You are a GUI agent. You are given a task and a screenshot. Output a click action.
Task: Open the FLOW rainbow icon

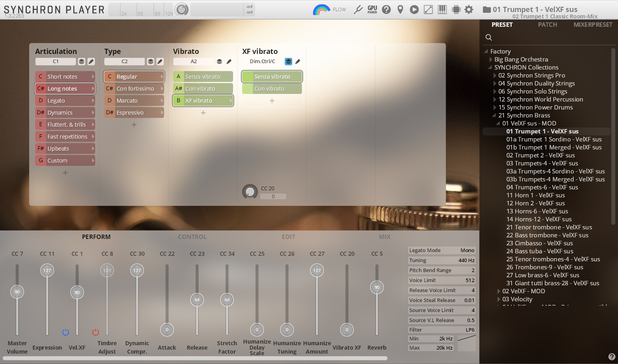coord(321,10)
